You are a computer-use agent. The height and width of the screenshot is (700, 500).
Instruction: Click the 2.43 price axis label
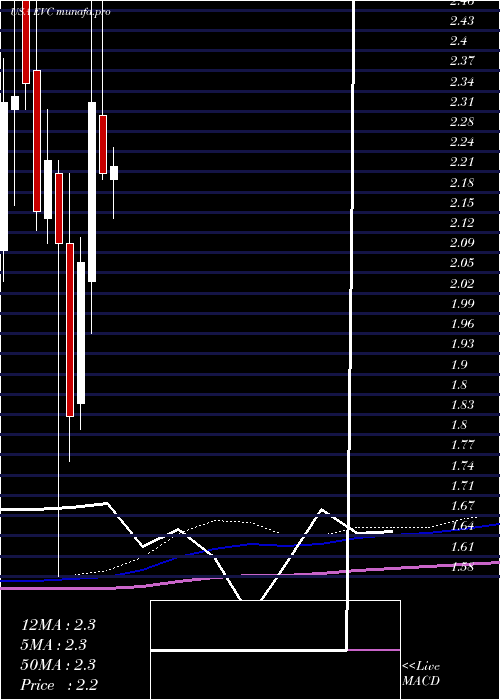pos(462,21)
